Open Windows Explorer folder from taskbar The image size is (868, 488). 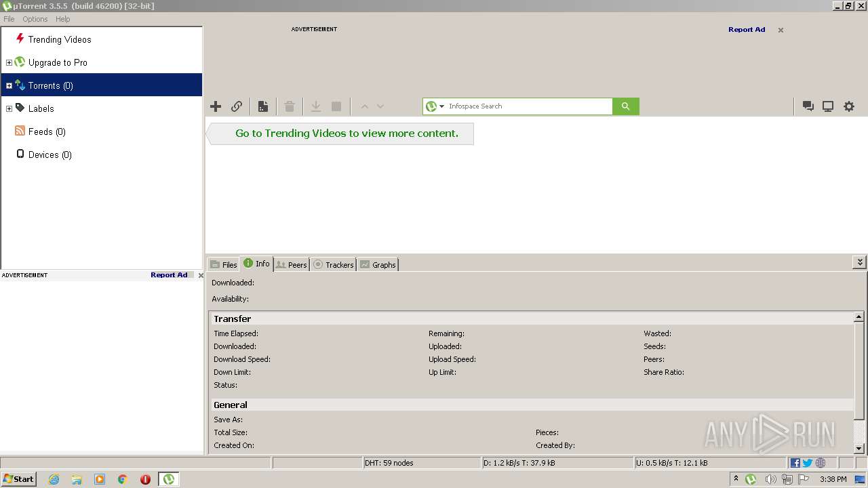77,479
